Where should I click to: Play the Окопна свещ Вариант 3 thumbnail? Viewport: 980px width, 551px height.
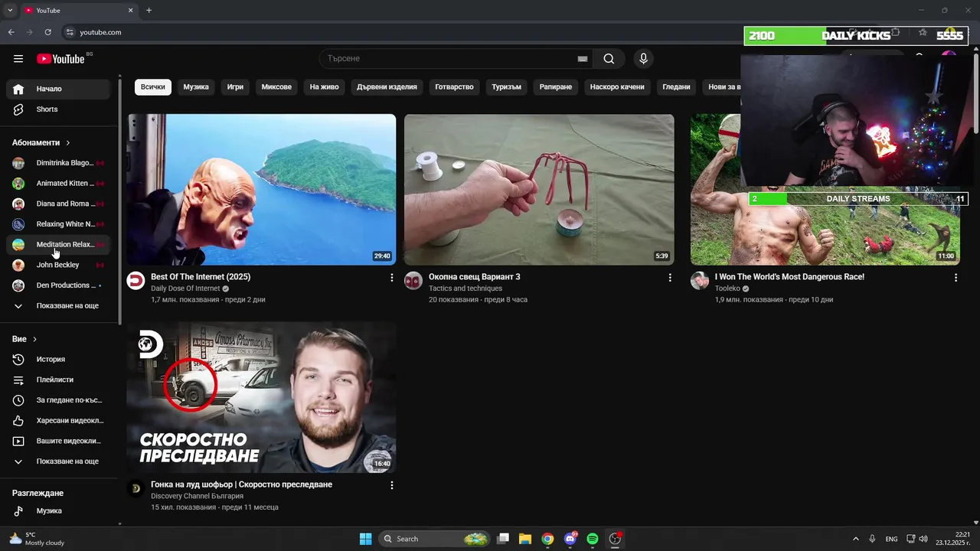(539, 190)
